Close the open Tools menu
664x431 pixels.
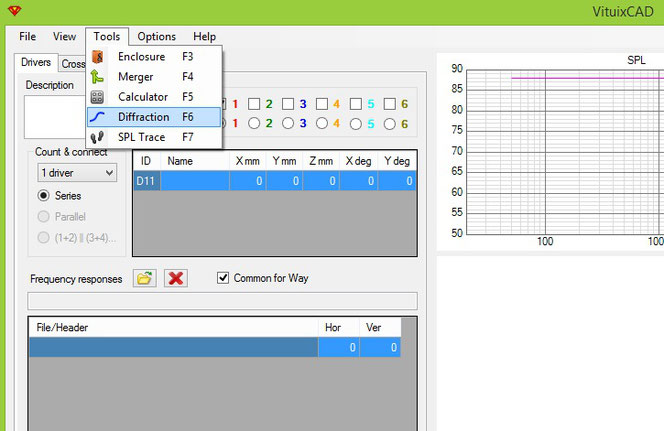[107, 36]
